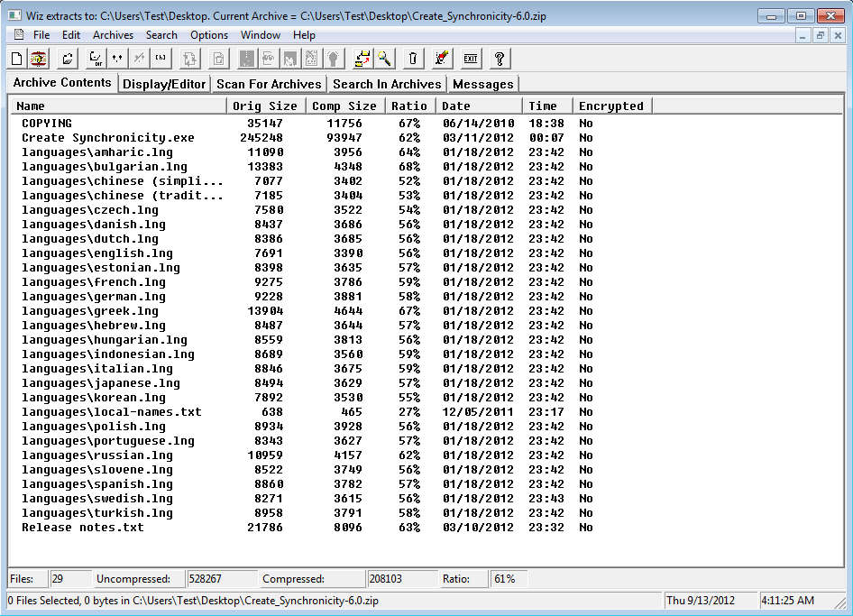Click the Uncompressed value 528267 field
Viewport: 853px width, 616px height.
point(222,579)
